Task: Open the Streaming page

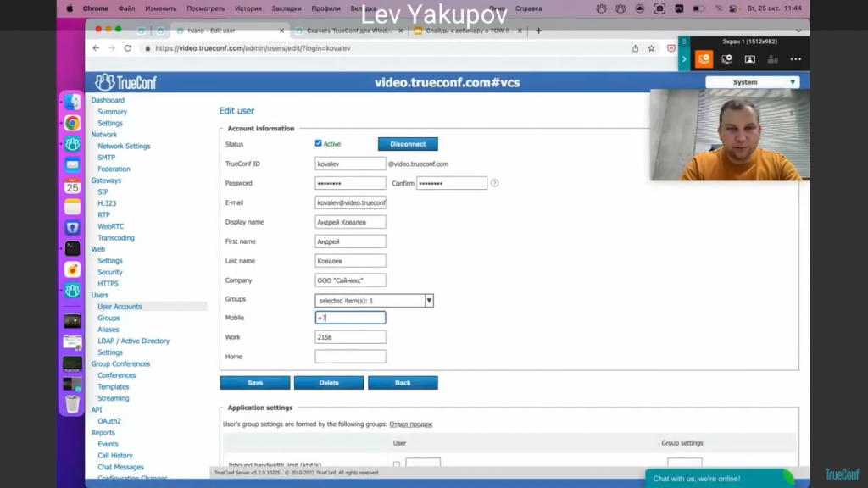Action: (x=114, y=398)
